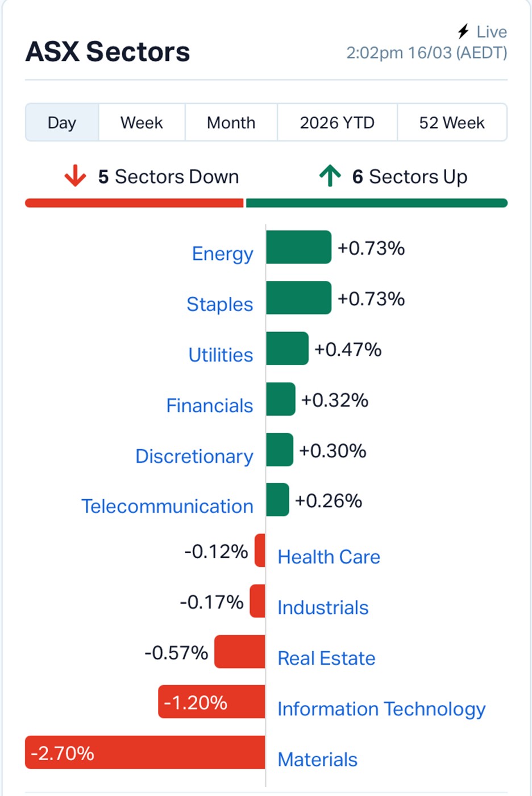Image resolution: width=532 pixels, height=796 pixels.
Task: Open the Energy sector link
Action: [222, 254]
